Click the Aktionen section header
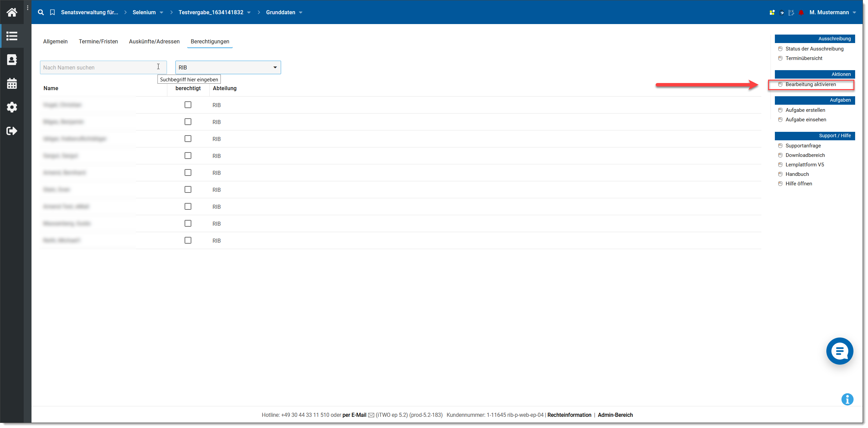The image size is (868, 428). pyautogui.click(x=815, y=74)
